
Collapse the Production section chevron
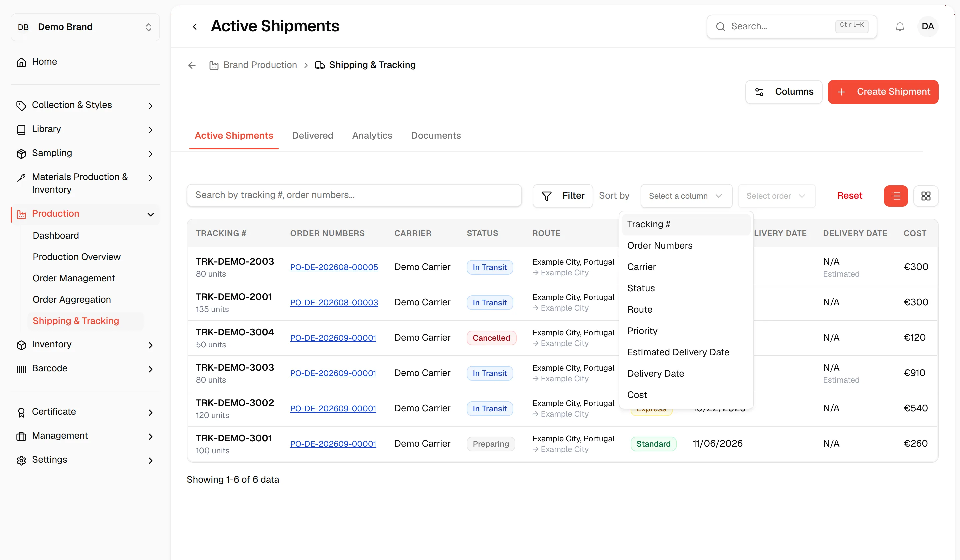click(150, 214)
